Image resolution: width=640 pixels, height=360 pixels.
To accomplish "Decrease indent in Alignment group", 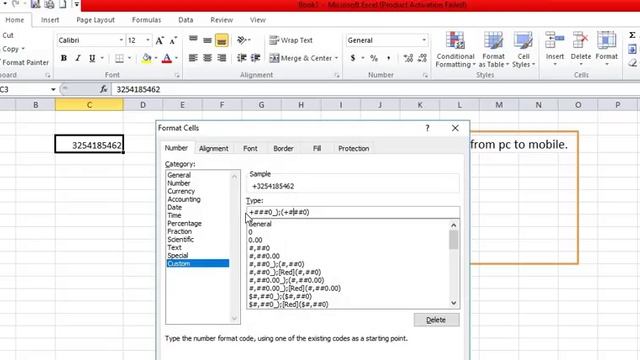I will [x=242, y=58].
